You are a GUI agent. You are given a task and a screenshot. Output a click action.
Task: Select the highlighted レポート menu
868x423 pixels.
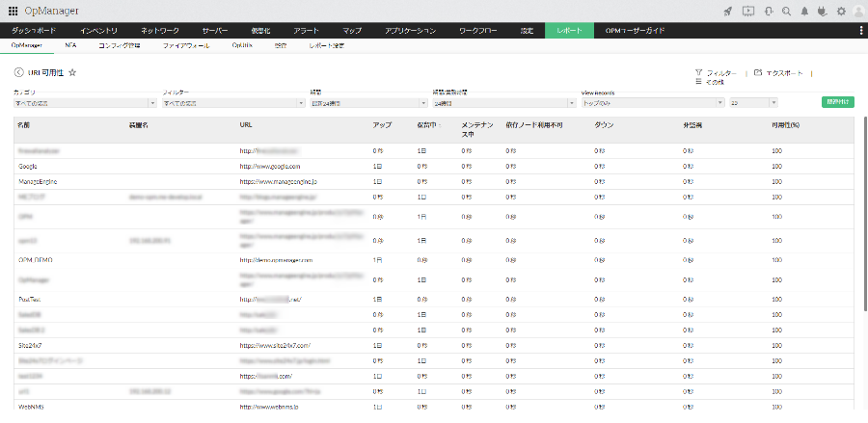click(x=569, y=31)
